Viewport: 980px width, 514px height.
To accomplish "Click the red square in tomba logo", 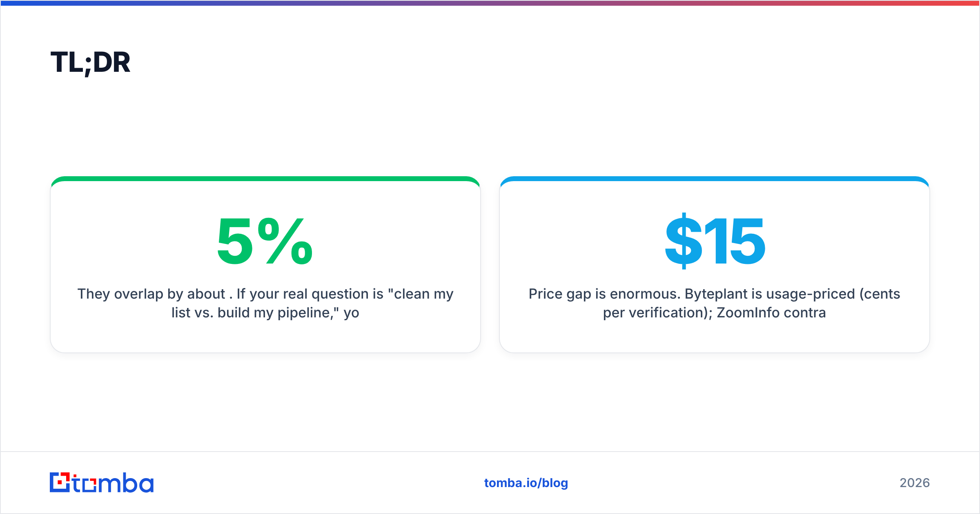I will pos(60,483).
